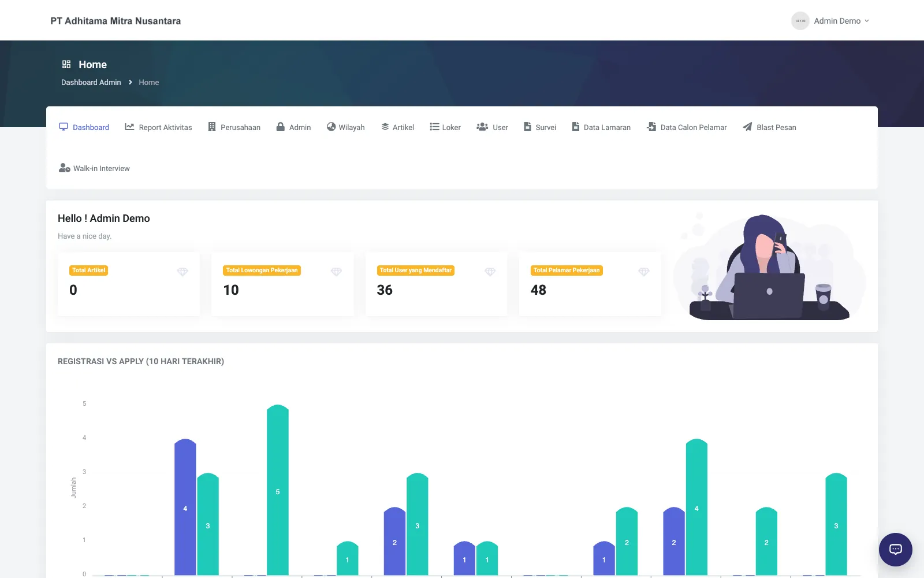Click the Data Lamaran file icon
The width and height of the screenshot is (924, 578).
576,127
